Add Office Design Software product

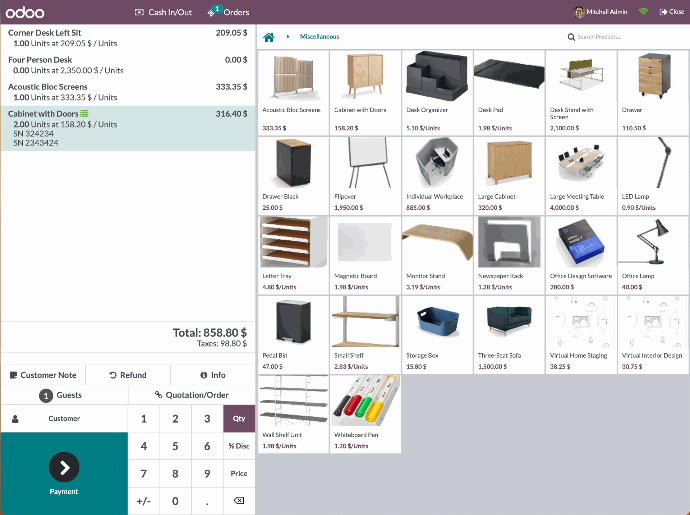pyautogui.click(x=580, y=255)
